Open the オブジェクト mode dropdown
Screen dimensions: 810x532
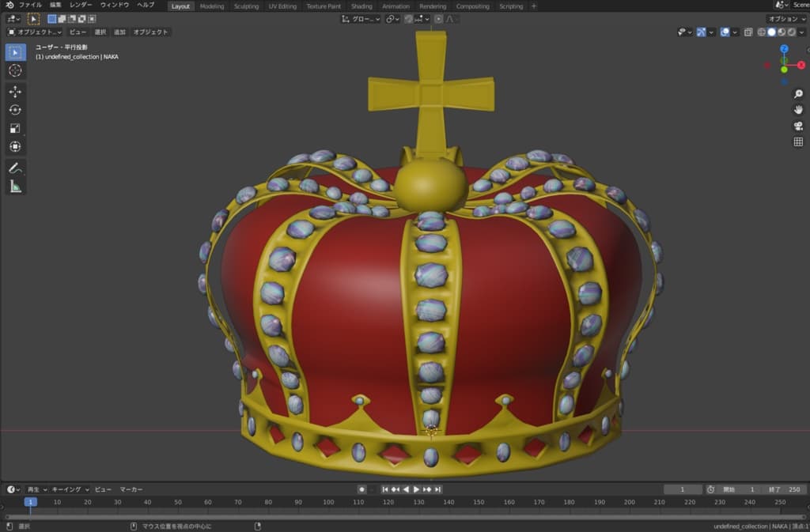click(34, 32)
